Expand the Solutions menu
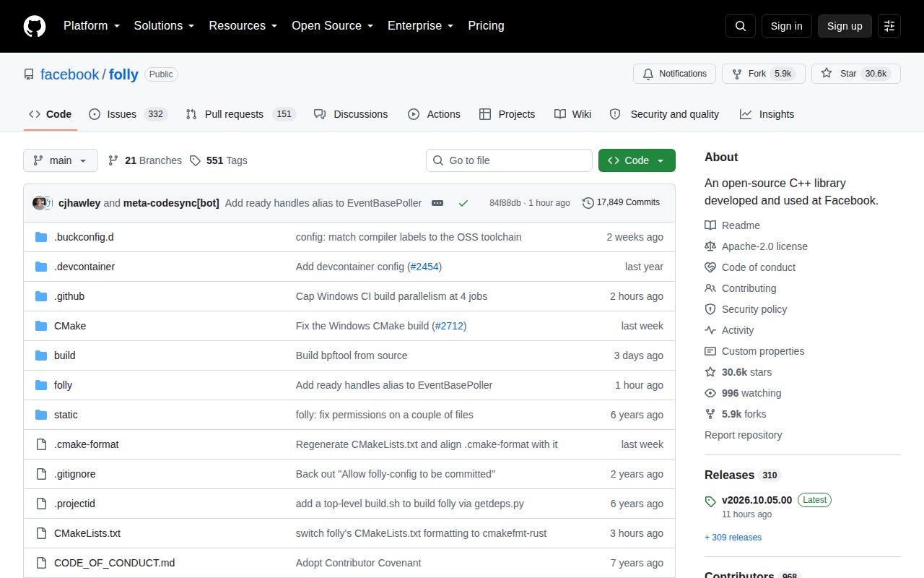 (164, 26)
